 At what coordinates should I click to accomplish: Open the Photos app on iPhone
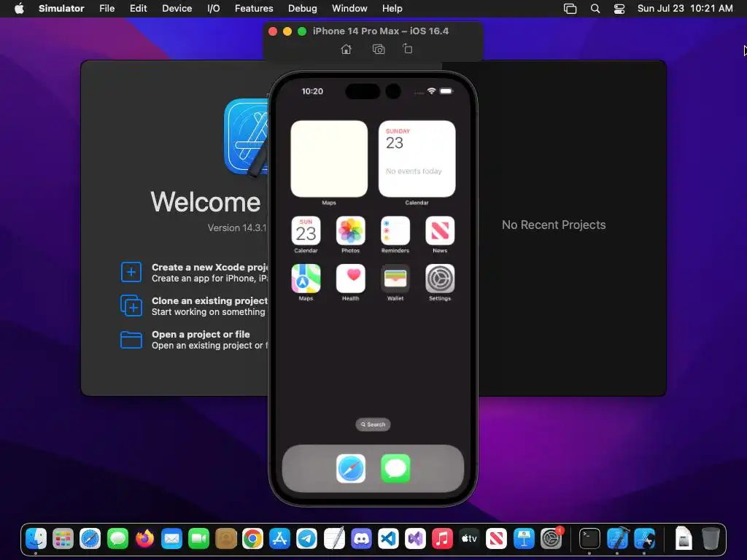coord(351,231)
